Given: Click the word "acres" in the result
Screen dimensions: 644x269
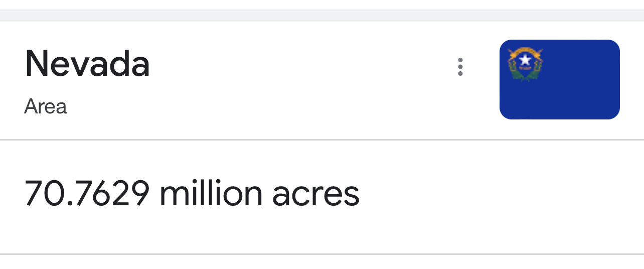Looking at the screenshot, I should (x=315, y=194).
